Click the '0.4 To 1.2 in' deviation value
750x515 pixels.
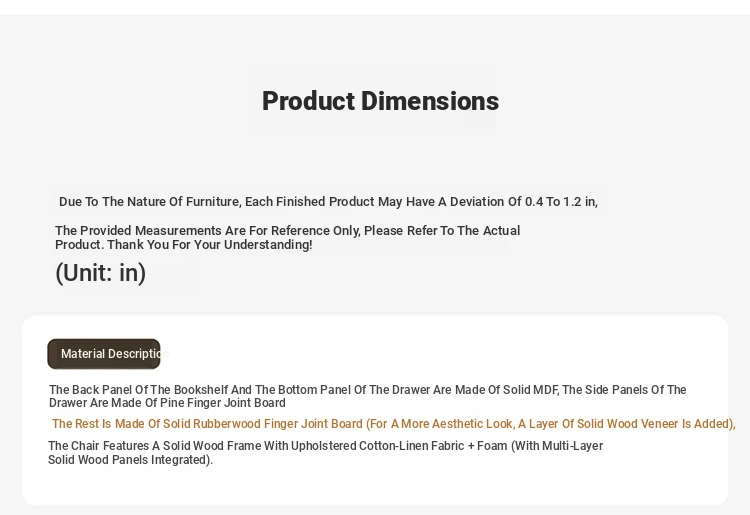(555, 202)
